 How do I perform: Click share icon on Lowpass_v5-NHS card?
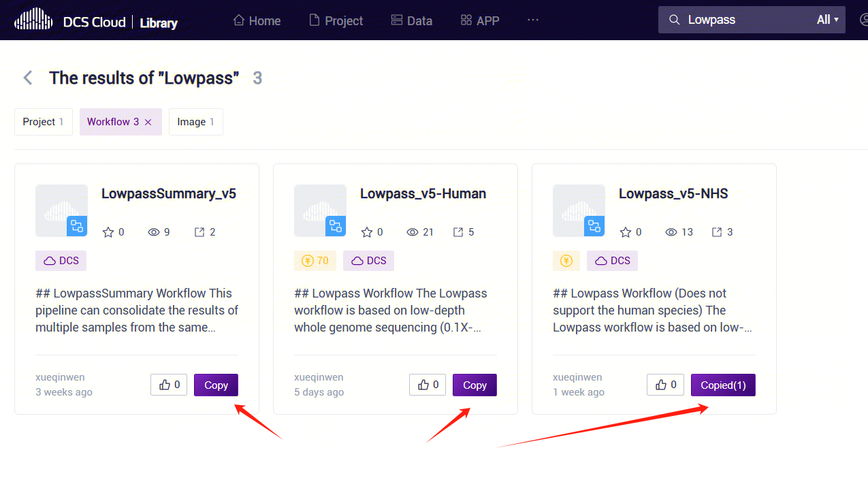tap(717, 232)
